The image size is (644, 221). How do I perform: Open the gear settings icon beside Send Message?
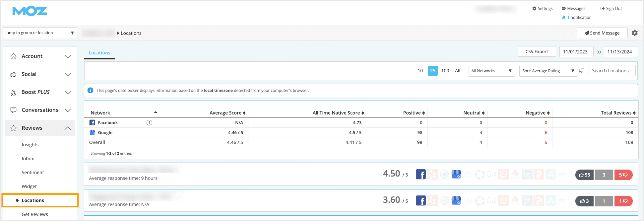click(634, 33)
